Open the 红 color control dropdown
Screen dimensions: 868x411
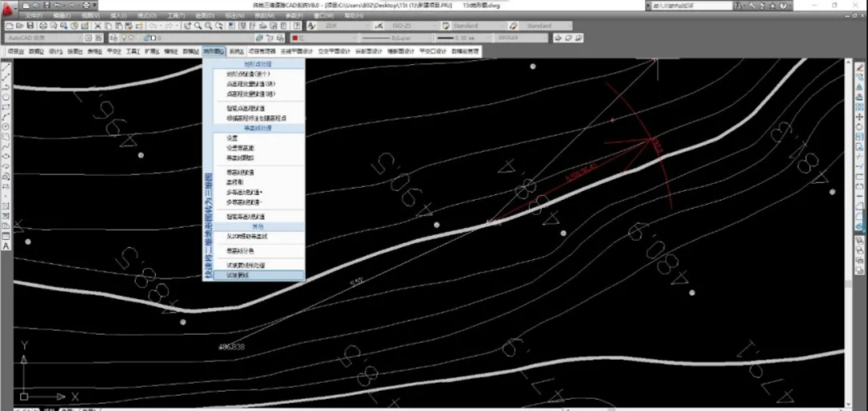click(x=325, y=39)
